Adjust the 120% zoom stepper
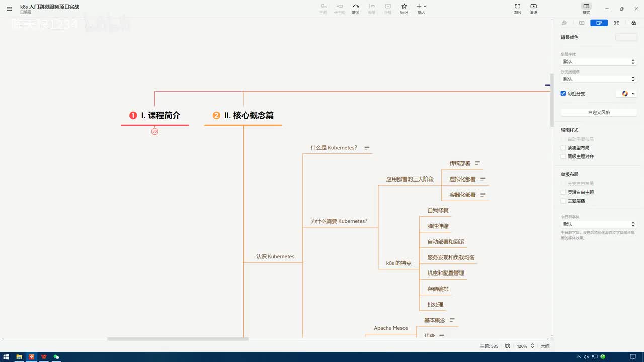The image size is (644, 362). point(532,346)
